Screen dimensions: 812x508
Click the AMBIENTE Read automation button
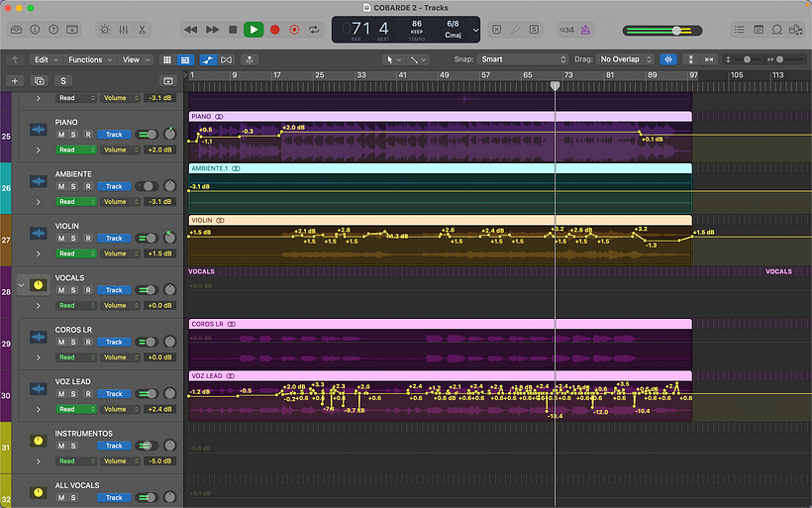point(76,202)
